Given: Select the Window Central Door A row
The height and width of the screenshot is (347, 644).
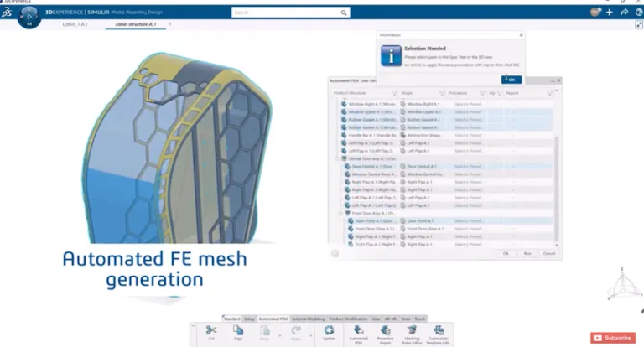Looking at the screenshot, I should click(444, 174).
